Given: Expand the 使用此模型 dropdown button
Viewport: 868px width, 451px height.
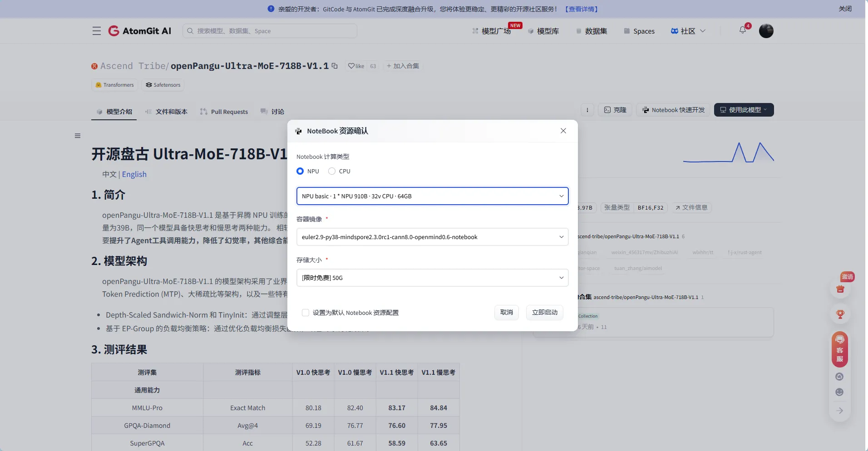Looking at the screenshot, I should pos(744,110).
